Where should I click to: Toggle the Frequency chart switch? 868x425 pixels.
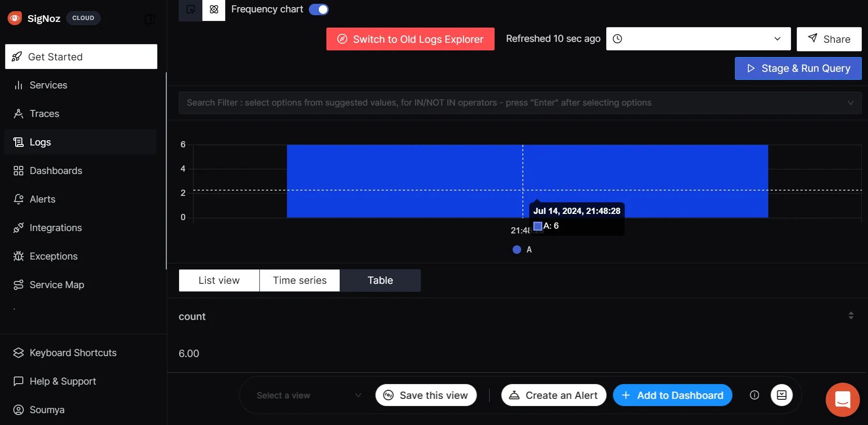click(x=319, y=10)
